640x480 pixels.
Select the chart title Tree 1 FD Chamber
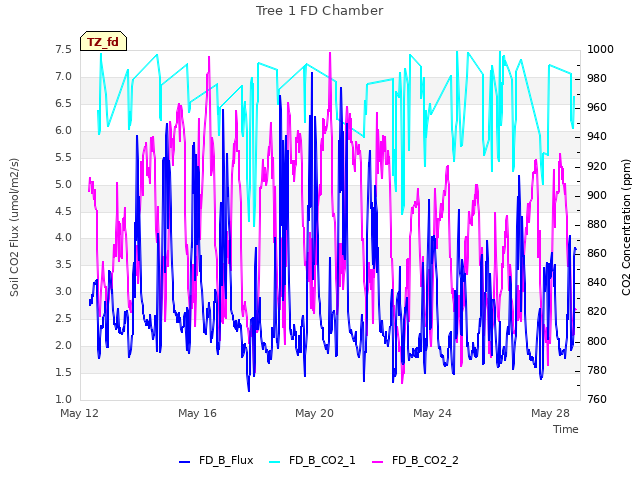click(320, 11)
